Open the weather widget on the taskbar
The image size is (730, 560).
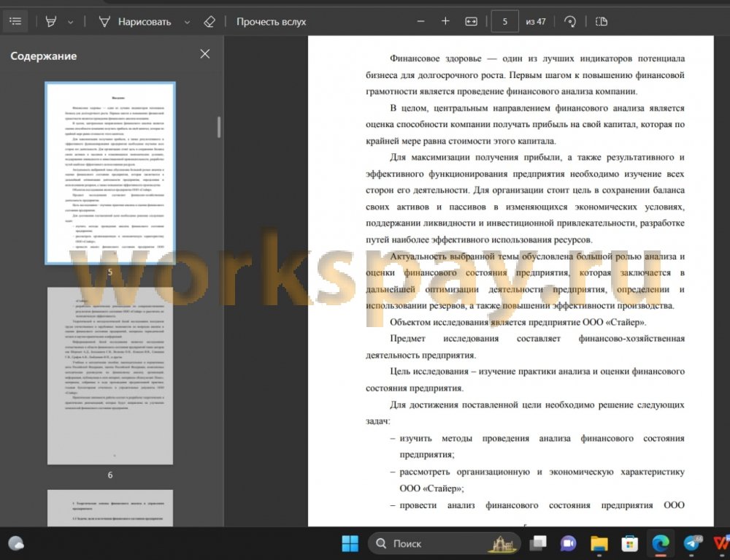point(16,543)
